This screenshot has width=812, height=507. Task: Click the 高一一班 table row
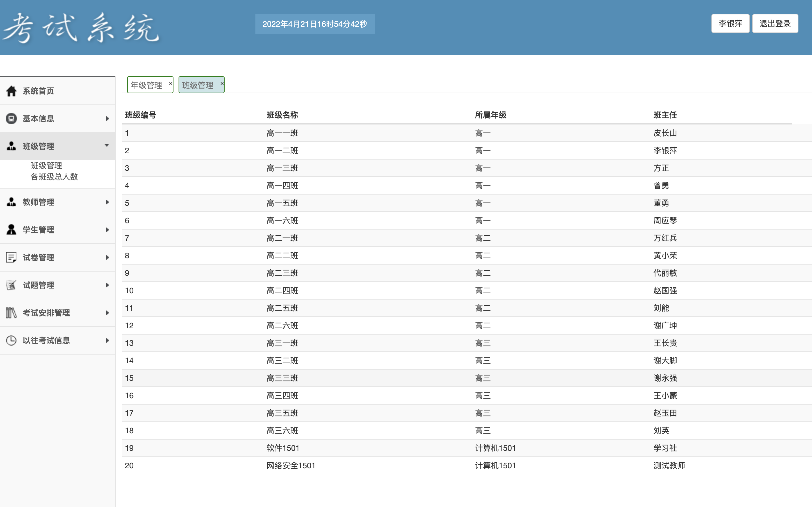coord(403,133)
